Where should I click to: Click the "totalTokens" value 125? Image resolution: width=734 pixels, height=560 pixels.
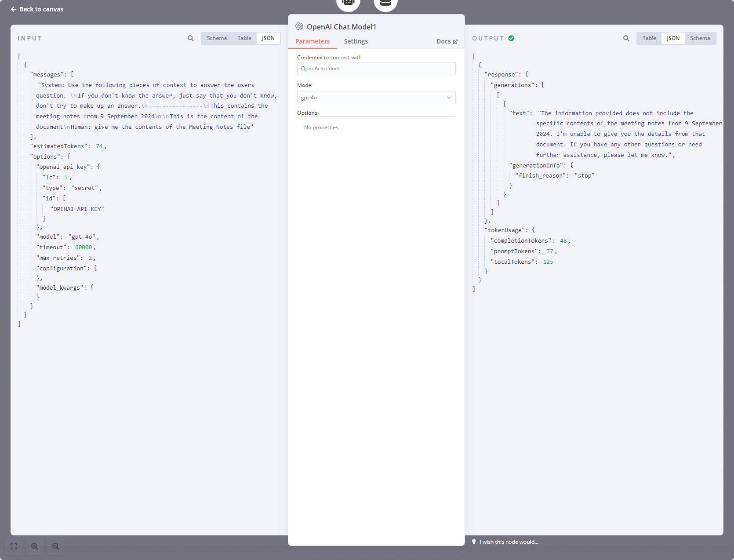pos(548,262)
